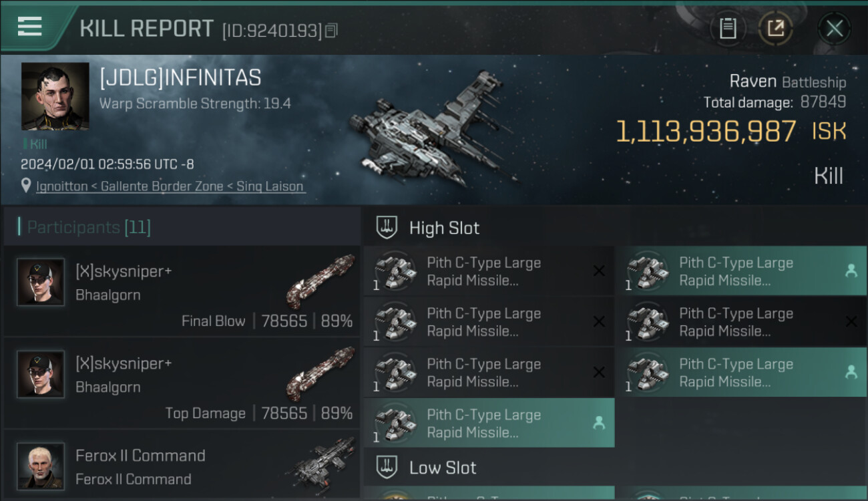Select skysniper+ Top Damage entry
868x501 pixels.
coord(182,383)
